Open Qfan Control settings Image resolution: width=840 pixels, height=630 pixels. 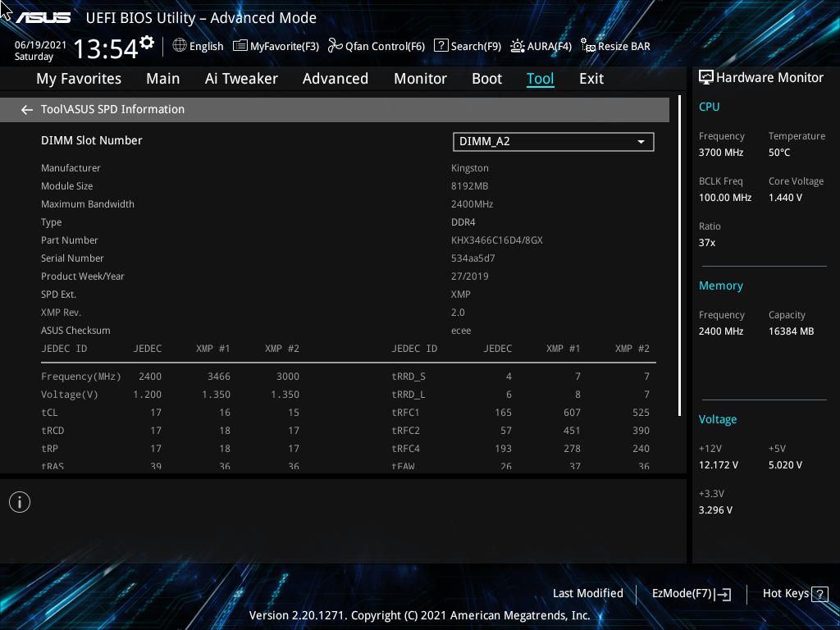coord(376,46)
